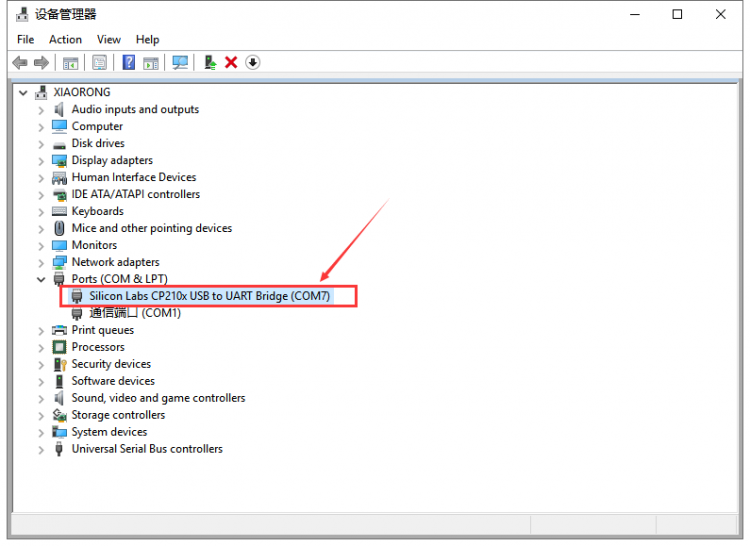The height and width of the screenshot is (546, 750).
Task: Click the Properties toolbar icon
Action: pyautogui.click(x=100, y=63)
